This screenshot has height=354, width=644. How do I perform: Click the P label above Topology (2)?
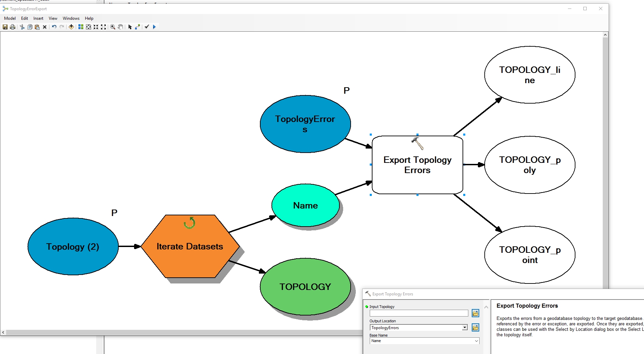pos(114,213)
